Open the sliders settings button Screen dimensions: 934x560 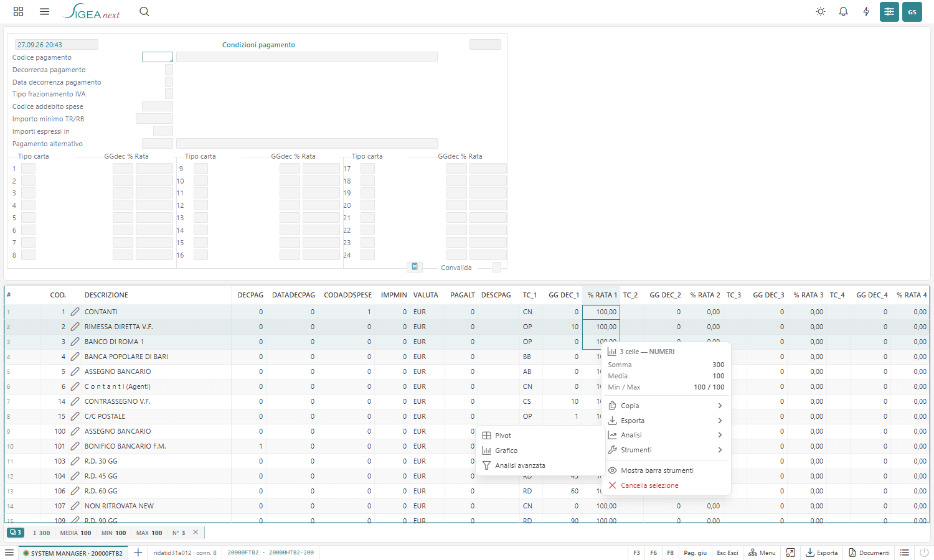coord(889,11)
